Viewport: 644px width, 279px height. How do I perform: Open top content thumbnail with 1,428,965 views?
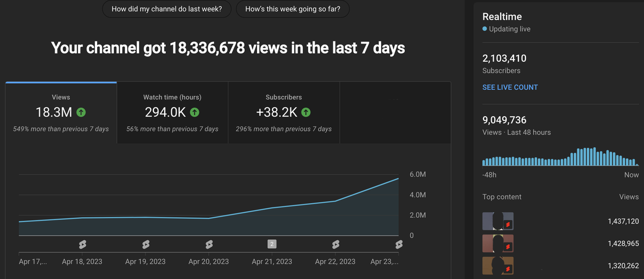498,244
